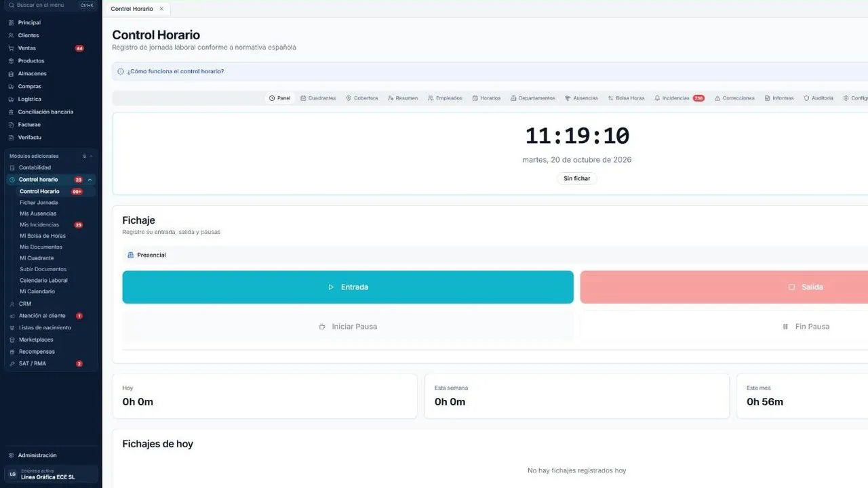Viewport: 868px width, 488px height.
Task: Open Facturae icon in sidebar
Action: pos(11,125)
